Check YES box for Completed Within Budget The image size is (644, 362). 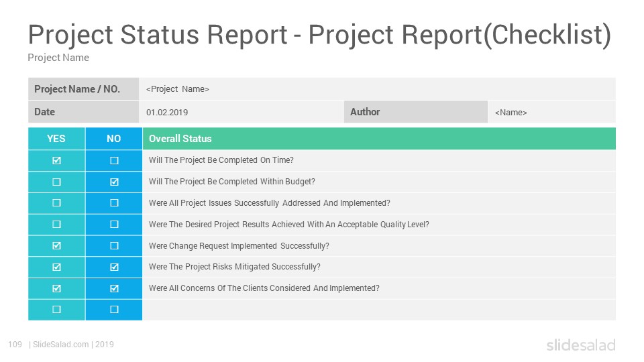[x=56, y=182]
